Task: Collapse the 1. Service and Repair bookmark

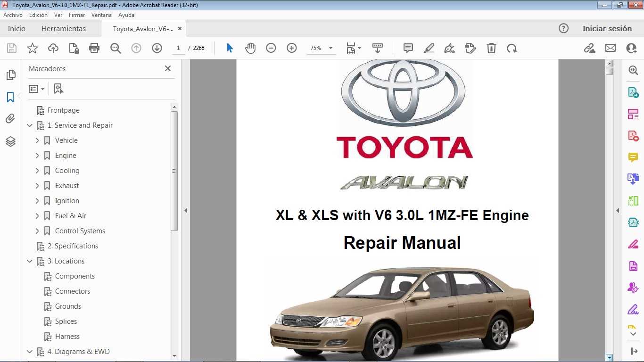Action: point(30,125)
